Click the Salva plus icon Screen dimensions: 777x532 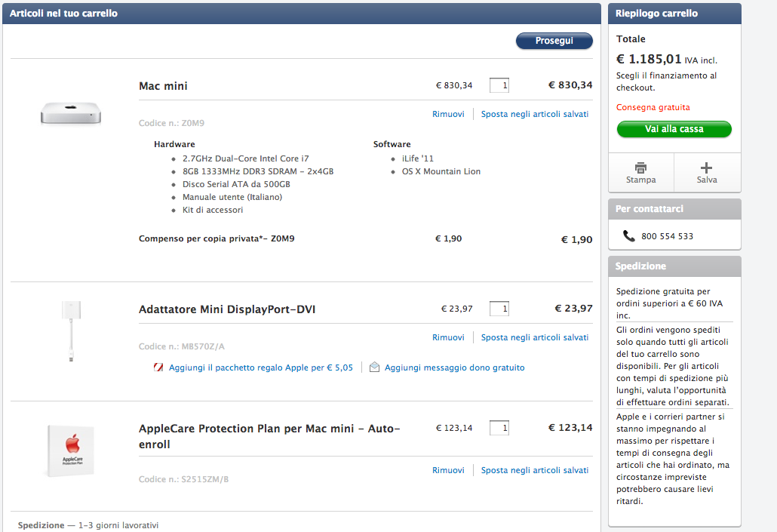click(x=707, y=168)
